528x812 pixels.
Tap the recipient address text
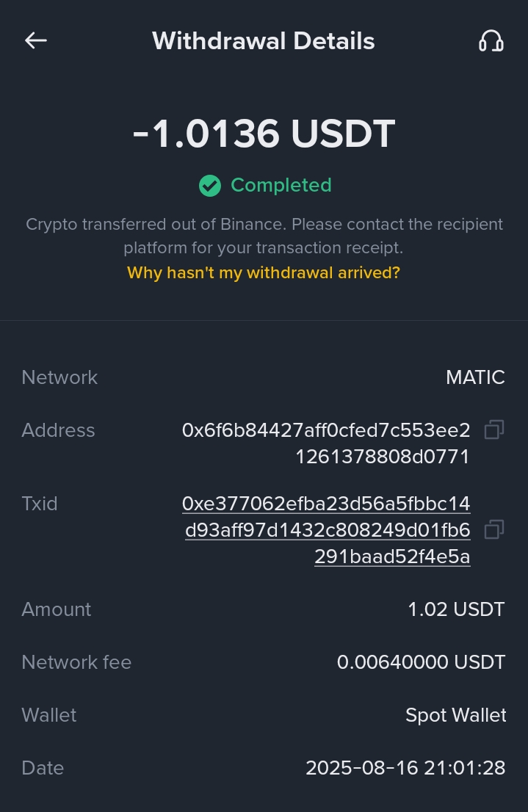coord(326,443)
